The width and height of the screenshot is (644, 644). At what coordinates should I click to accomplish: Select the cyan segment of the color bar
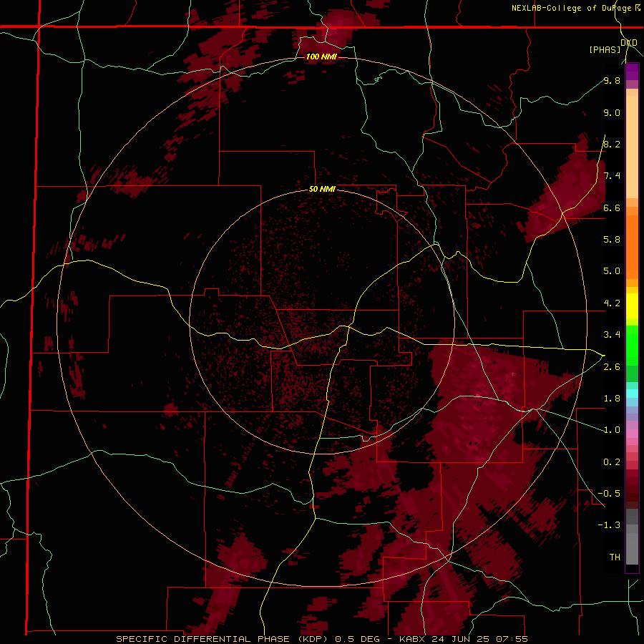pos(632,394)
